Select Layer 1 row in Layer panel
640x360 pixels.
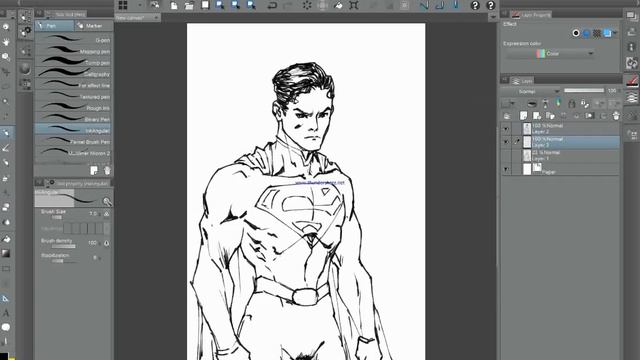click(x=560, y=156)
